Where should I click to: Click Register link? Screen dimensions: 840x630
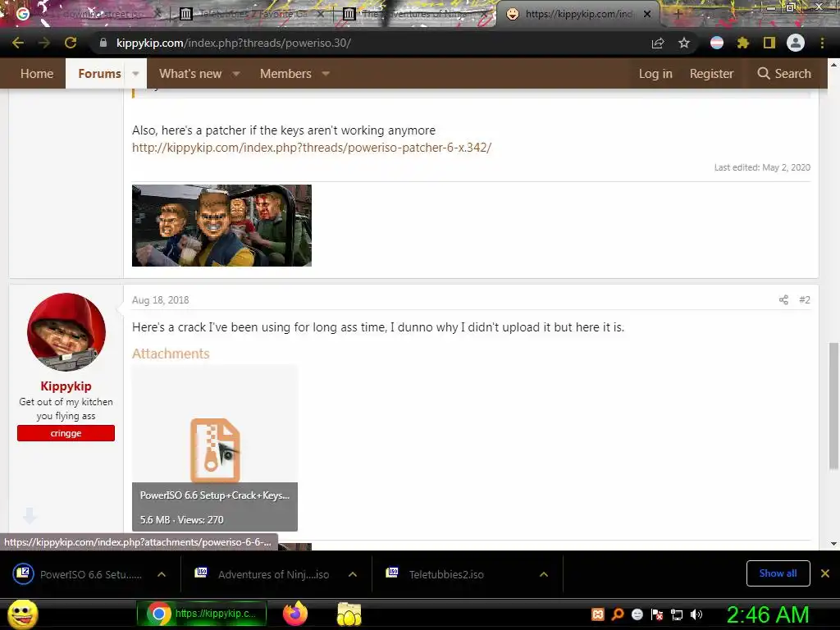[711, 73]
